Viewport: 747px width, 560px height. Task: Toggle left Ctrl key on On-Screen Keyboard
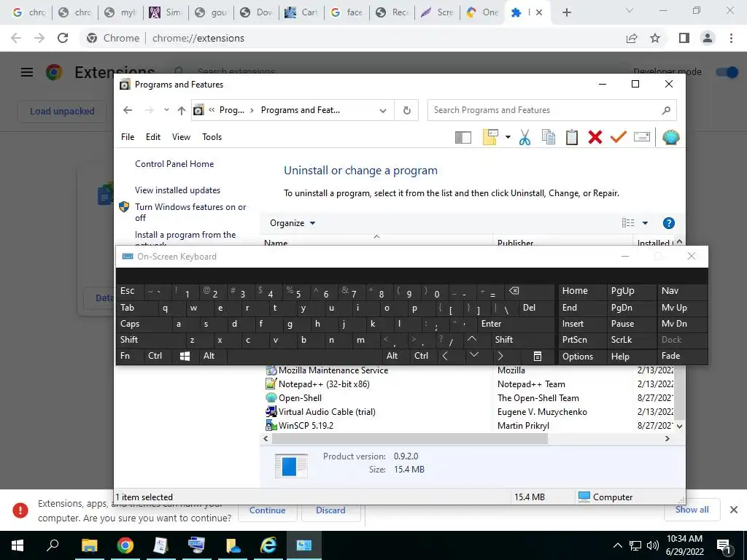click(x=158, y=356)
